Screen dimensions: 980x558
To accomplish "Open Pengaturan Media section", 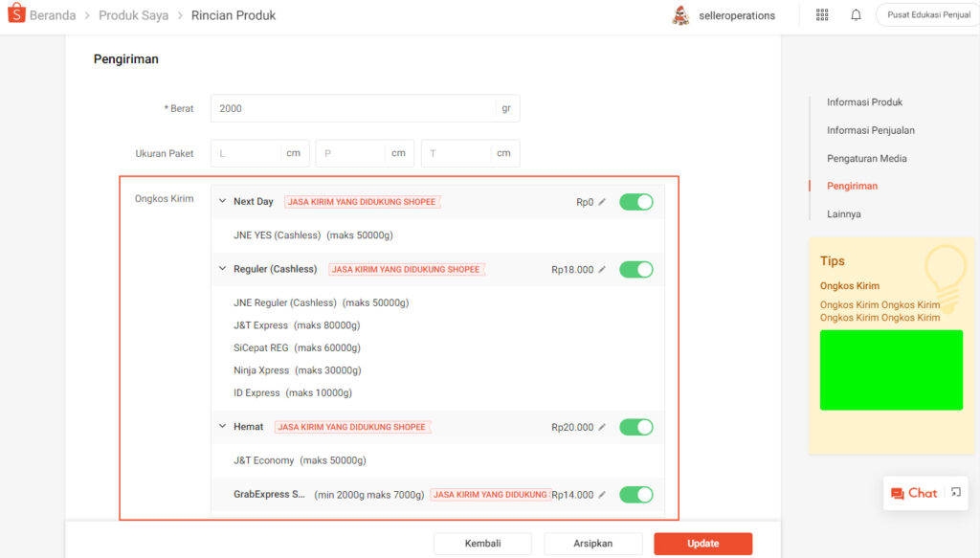I will 867,158.
